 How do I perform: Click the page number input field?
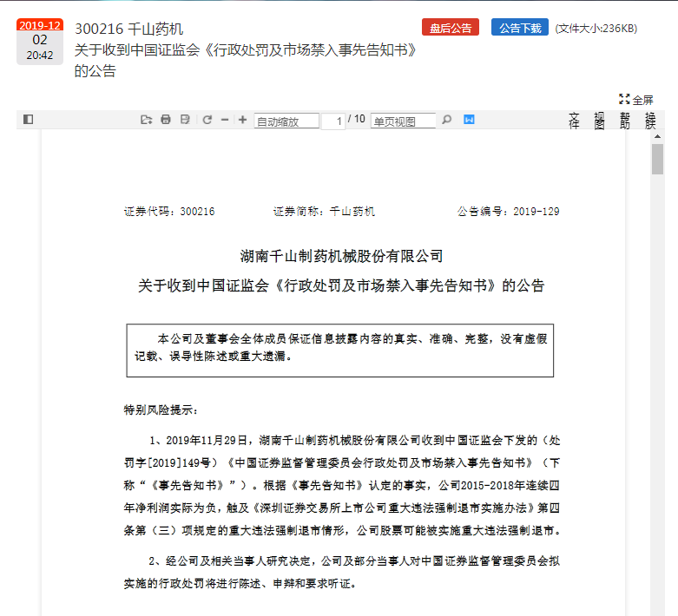pyautogui.click(x=333, y=121)
